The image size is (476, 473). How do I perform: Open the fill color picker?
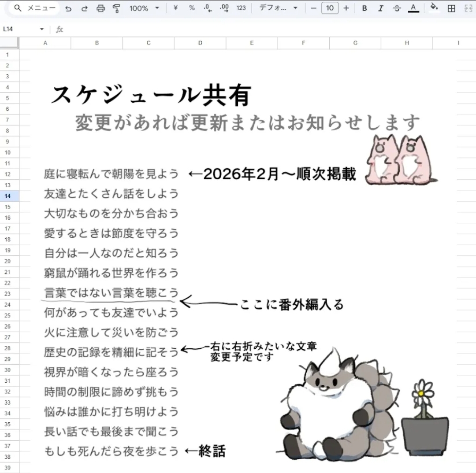(x=434, y=8)
